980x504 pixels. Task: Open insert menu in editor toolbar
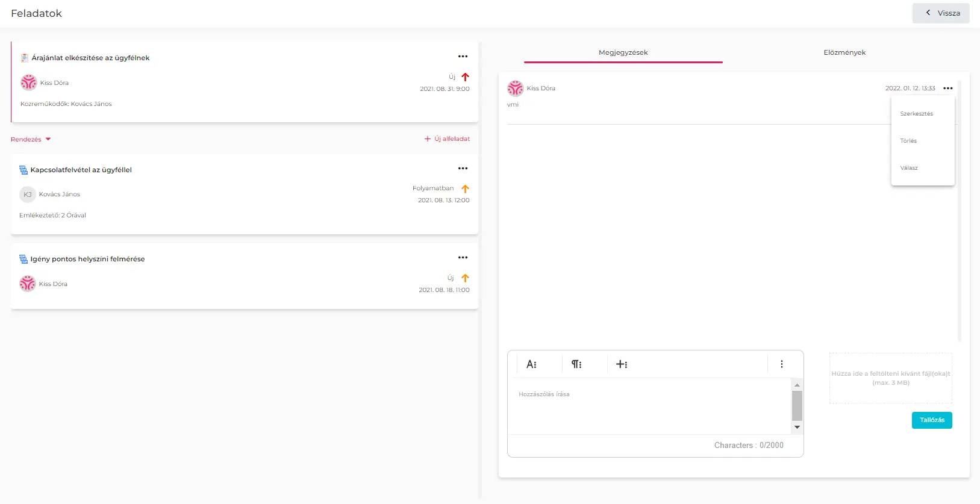[622, 364]
